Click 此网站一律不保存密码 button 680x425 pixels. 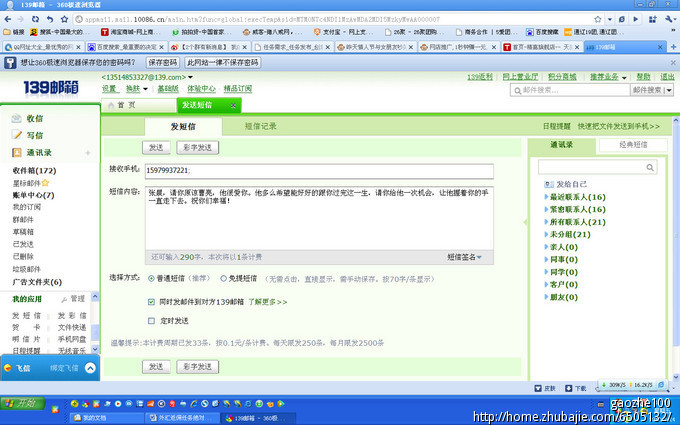coord(222,62)
